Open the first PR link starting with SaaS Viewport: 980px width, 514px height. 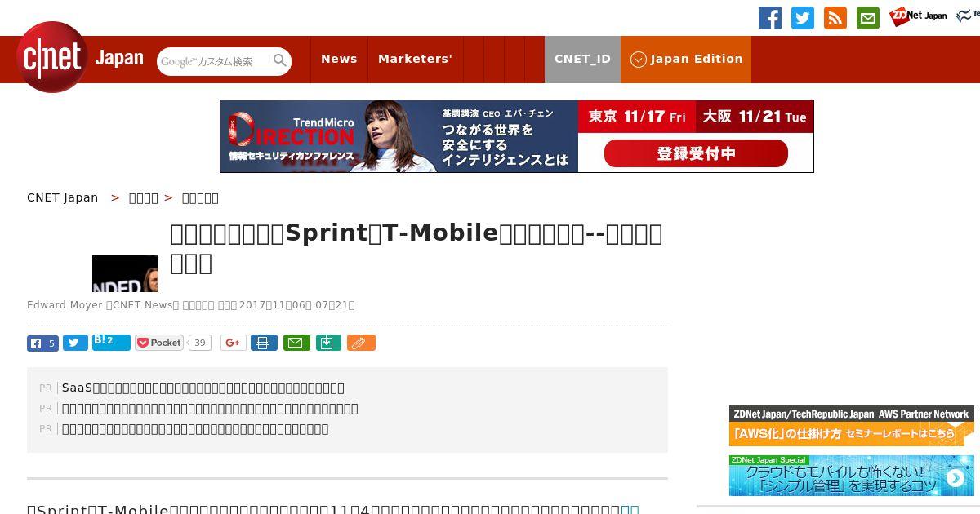coord(203,388)
